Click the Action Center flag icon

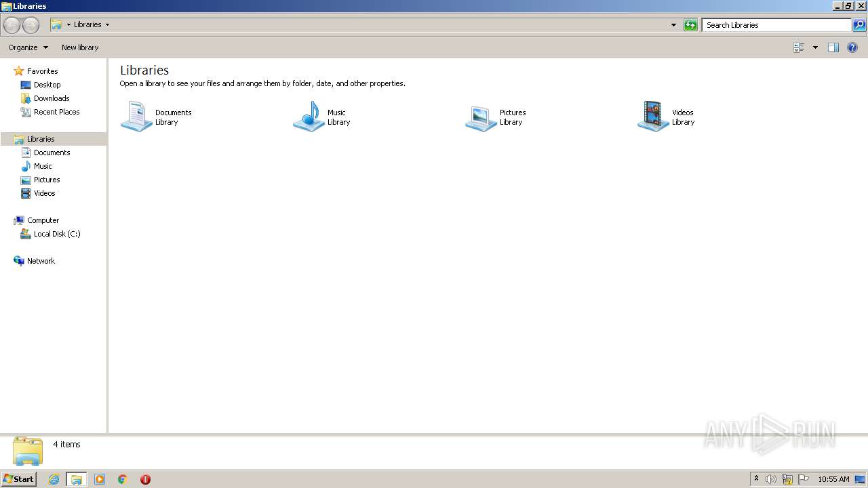pos(804,479)
